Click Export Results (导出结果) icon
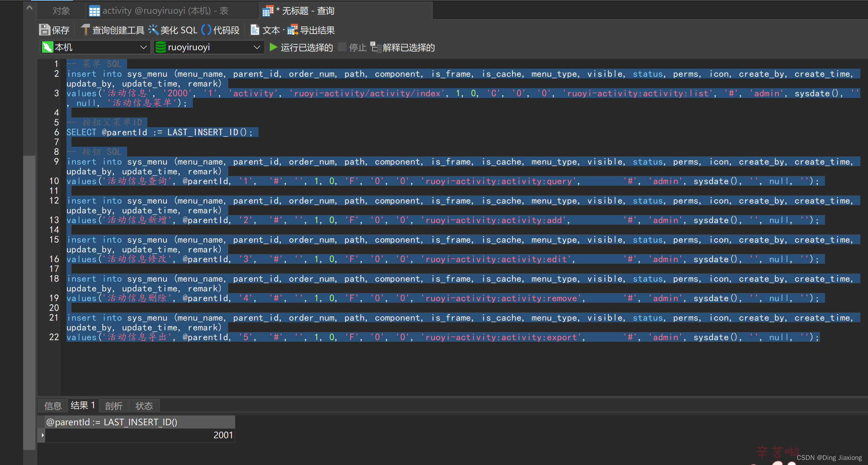868x465 pixels. pos(293,30)
